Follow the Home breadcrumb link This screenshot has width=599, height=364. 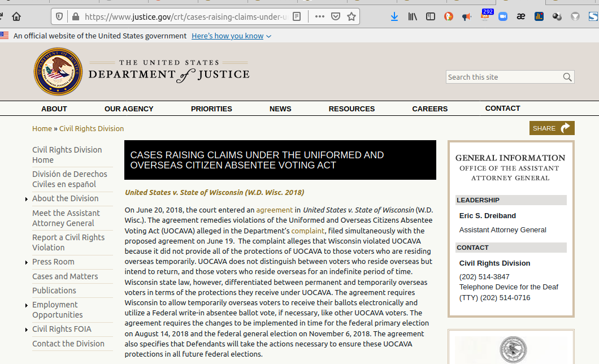[x=42, y=129]
